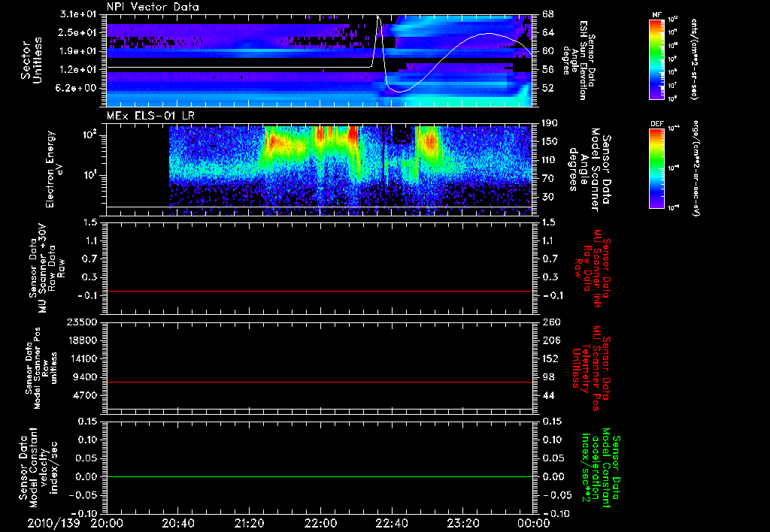Viewport: 770px width, 532px height.
Task: Click the red line in the scanner position panel
Action: click(320, 382)
